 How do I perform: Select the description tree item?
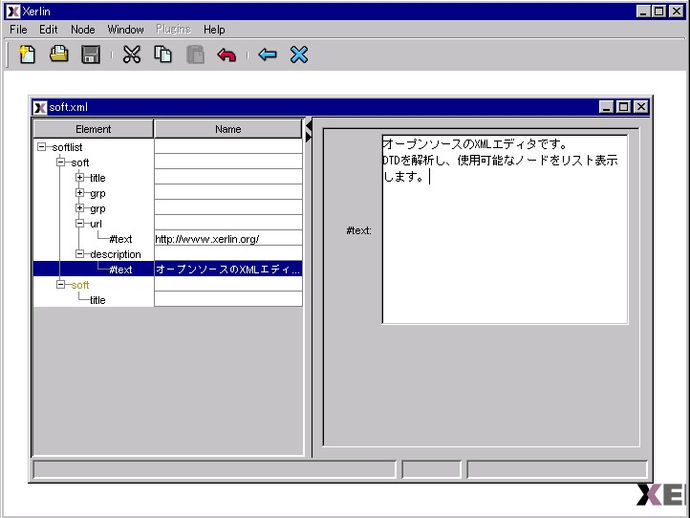coord(115,254)
